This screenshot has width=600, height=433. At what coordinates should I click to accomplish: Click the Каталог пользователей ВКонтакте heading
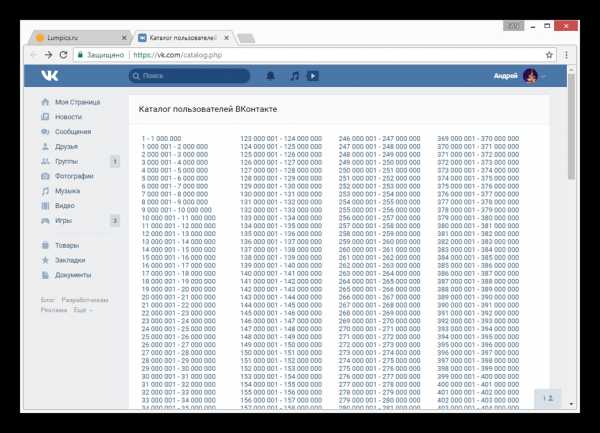pyautogui.click(x=208, y=109)
